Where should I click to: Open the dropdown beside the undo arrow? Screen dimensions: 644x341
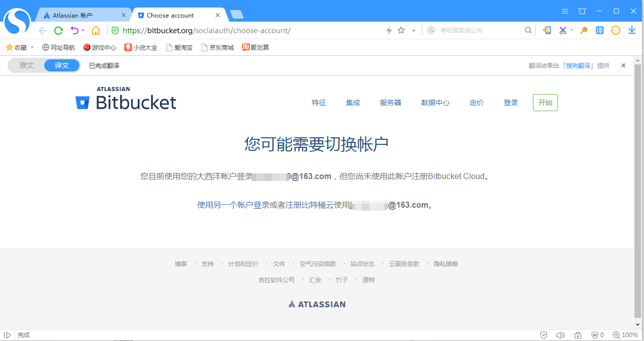tap(83, 31)
